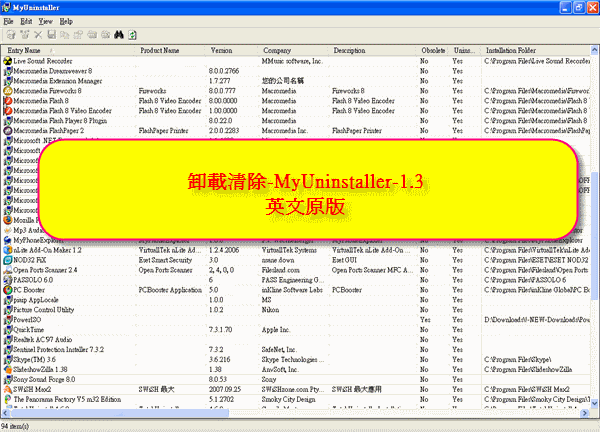The width and height of the screenshot is (600, 432).
Task: Open the View menu
Action: [45, 20]
